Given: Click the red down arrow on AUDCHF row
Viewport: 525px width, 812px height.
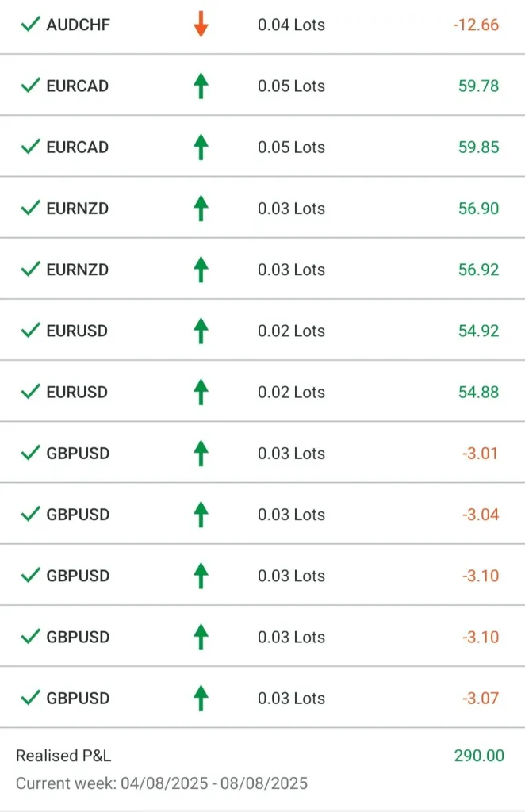Looking at the screenshot, I should pyautogui.click(x=201, y=25).
